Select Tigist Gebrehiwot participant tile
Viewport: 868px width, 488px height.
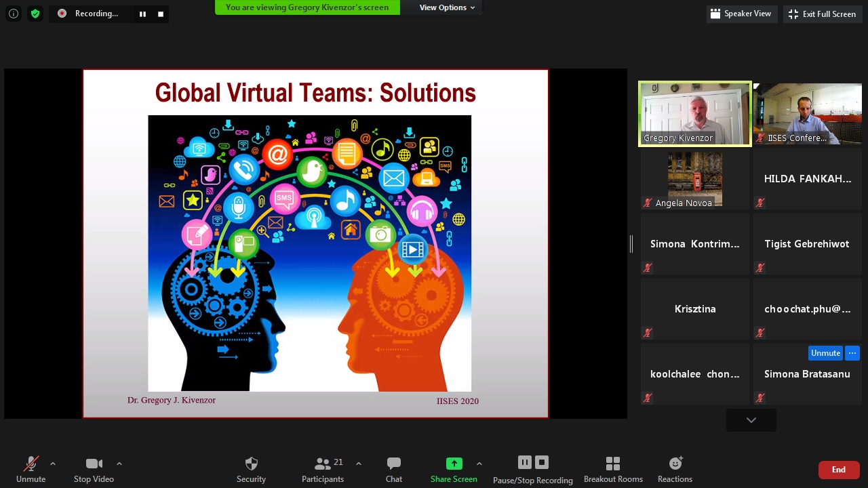pos(807,244)
